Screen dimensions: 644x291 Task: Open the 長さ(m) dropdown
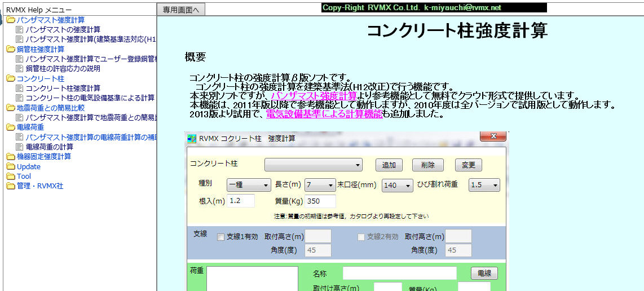click(320, 185)
